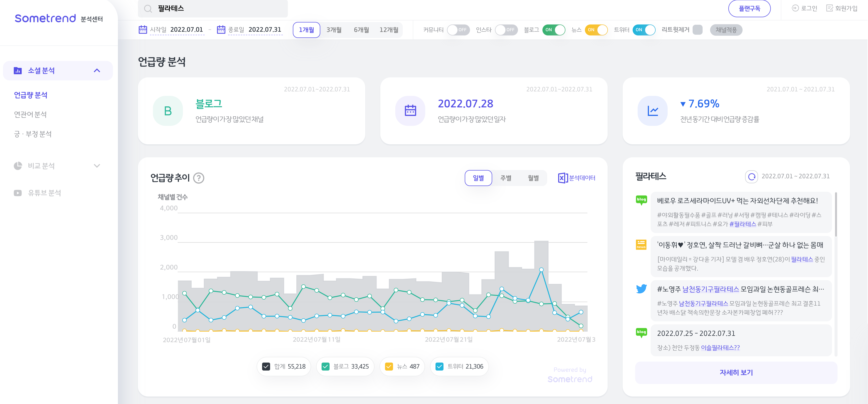Click the refresh icon beside 필라테스 date range
This screenshot has height=404, width=868.
pos(751,177)
